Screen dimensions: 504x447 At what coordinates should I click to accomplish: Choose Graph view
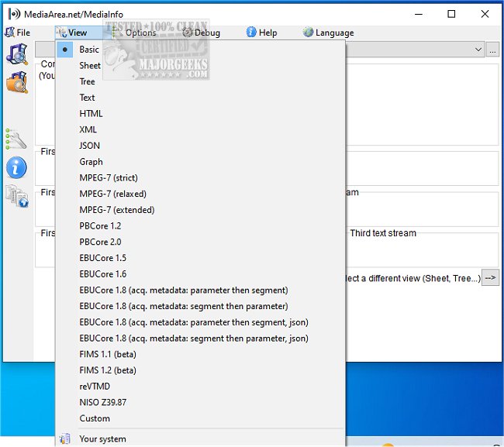click(x=200, y=162)
